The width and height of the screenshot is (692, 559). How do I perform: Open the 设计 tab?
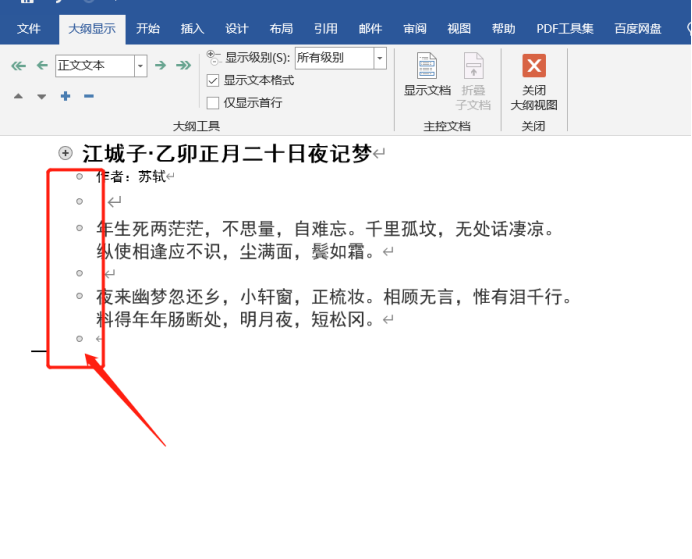pos(237,29)
